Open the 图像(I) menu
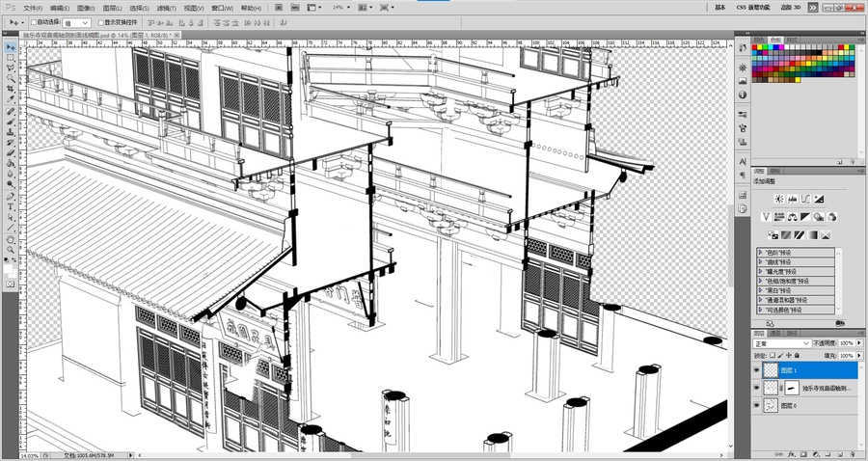 tap(86, 9)
